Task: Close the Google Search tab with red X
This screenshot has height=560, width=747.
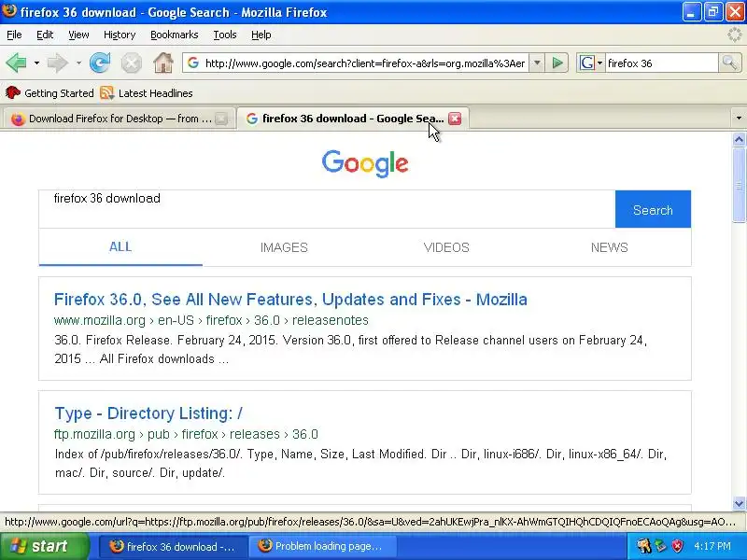Action: click(455, 119)
